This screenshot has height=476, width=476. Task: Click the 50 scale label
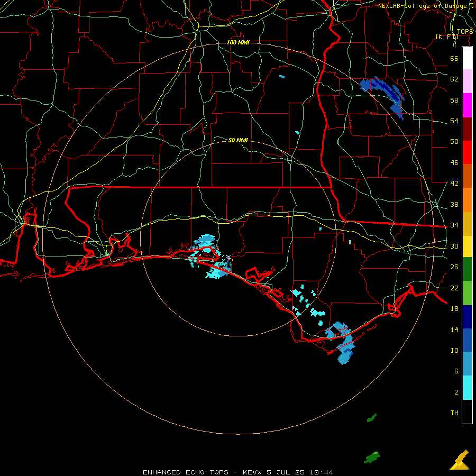point(454,141)
